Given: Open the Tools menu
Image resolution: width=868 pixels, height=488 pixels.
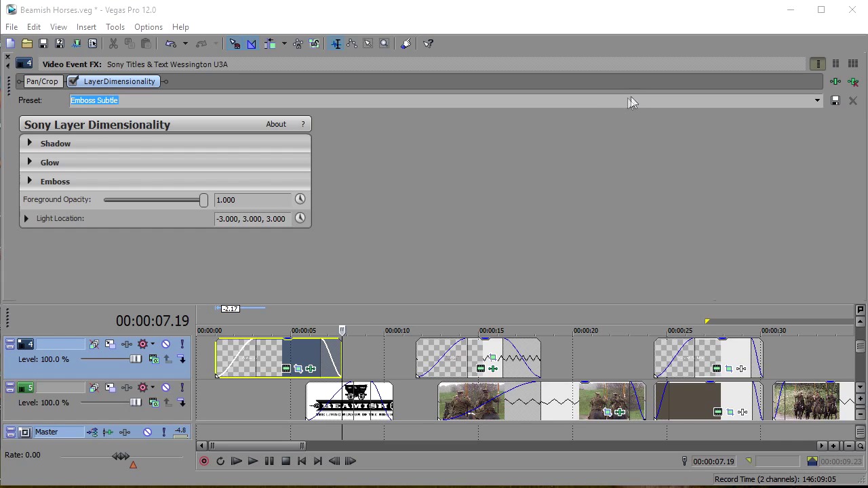Looking at the screenshot, I should [115, 27].
